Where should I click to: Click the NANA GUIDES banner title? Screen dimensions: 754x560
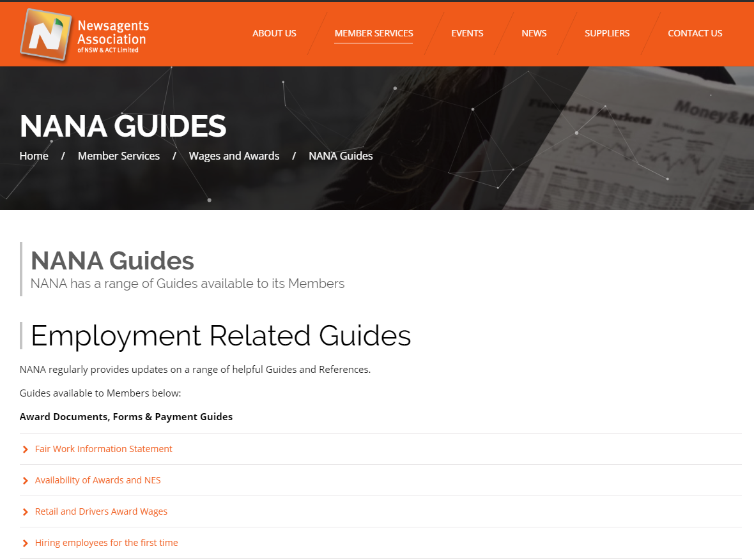click(123, 126)
